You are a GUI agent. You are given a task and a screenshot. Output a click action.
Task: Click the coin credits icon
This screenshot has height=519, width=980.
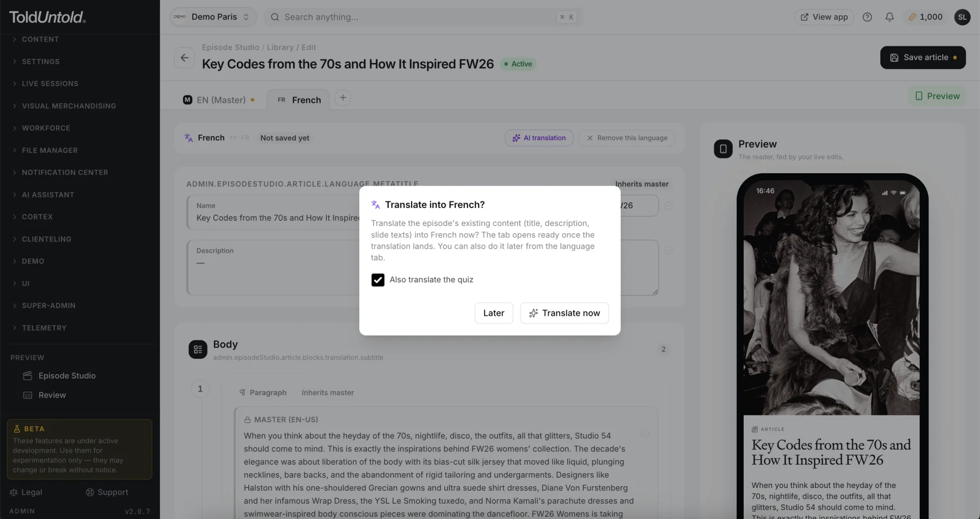tap(912, 17)
